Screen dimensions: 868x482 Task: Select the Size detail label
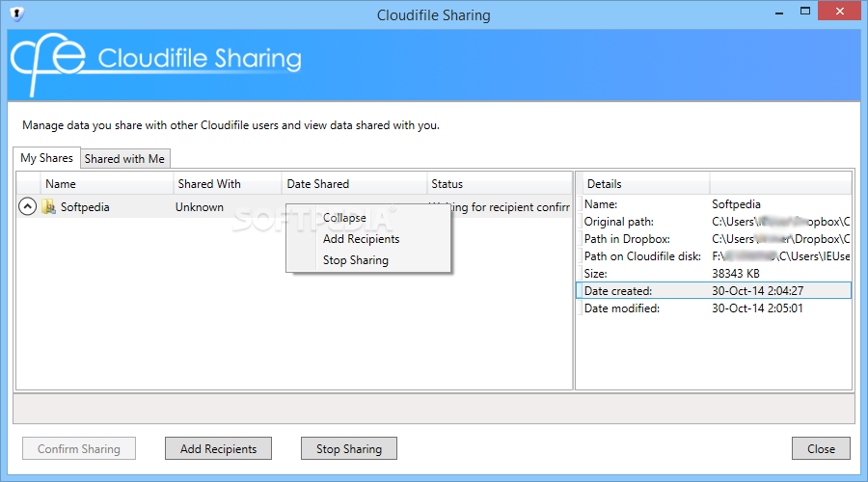click(x=595, y=274)
